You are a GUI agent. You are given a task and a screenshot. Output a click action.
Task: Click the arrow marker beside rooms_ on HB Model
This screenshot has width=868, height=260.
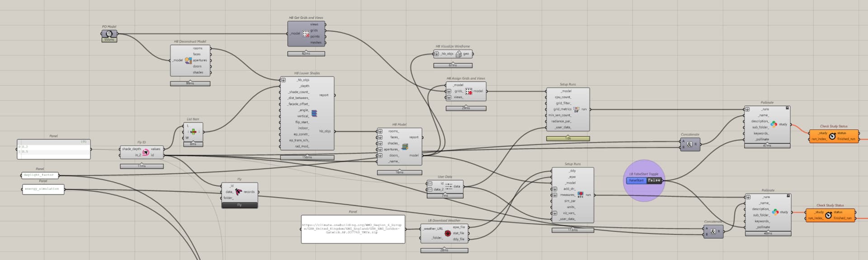[x=380, y=131]
